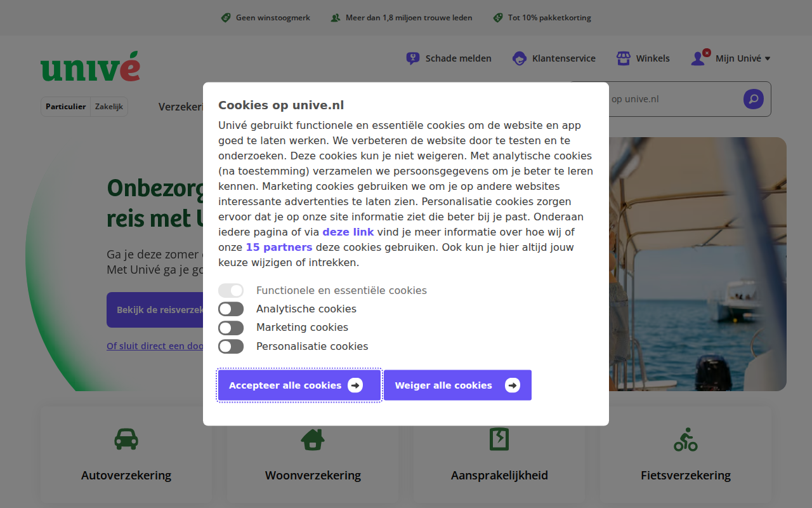The width and height of the screenshot is (812, 508).
Task: Click 'Mijn Univé' text
Action: coord(738,58)
